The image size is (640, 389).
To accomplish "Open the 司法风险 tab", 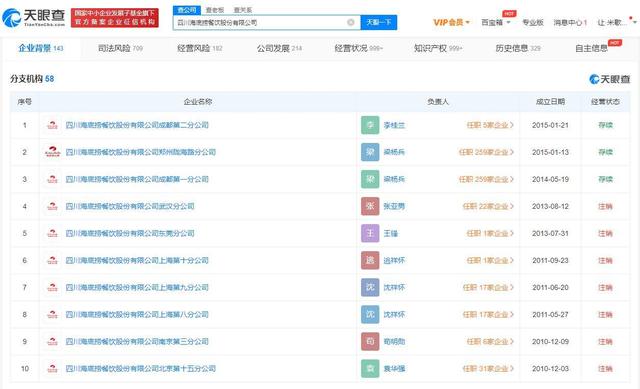I will pos(120,48).
